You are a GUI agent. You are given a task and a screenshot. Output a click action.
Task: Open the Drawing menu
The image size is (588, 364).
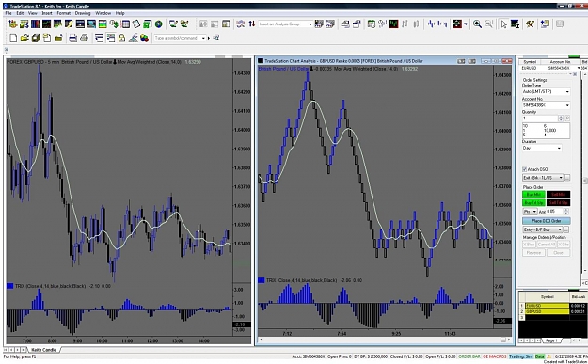83,13
